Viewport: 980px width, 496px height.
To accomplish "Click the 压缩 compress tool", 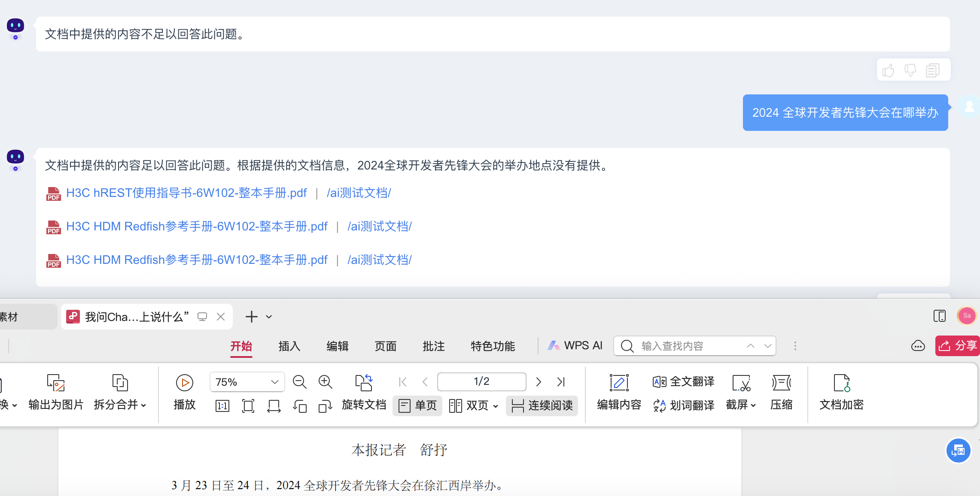I will pyautogui.click(x=782, y=393).
